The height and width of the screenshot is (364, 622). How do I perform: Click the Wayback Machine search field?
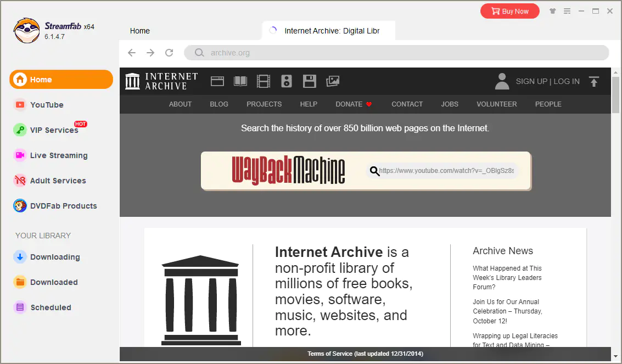pyautogui.click(x=446, y=171)
